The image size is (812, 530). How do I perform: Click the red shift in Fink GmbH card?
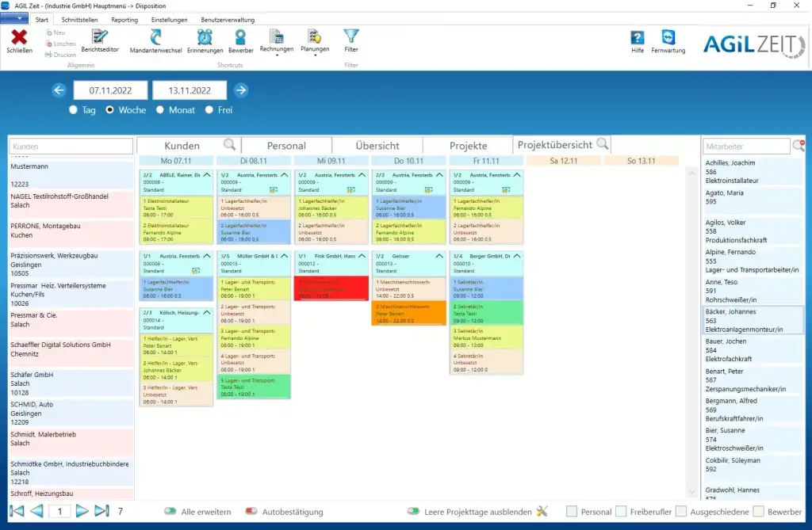(331, 289)
